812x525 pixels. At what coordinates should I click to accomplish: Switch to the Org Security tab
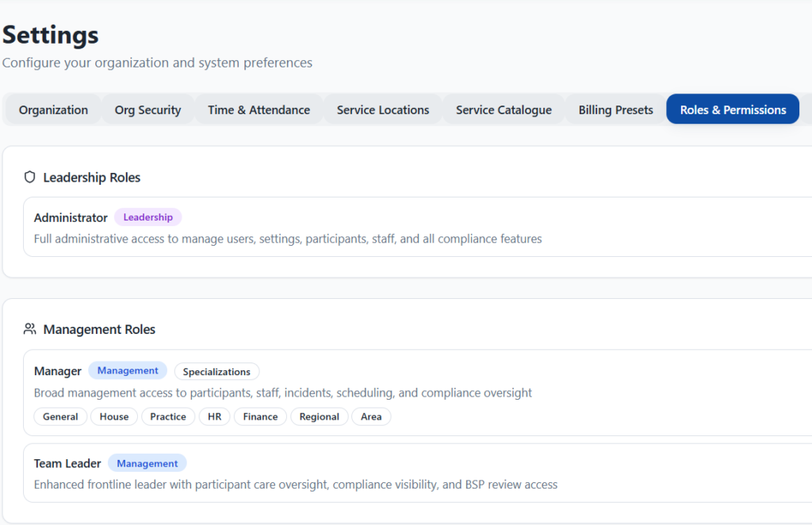click(x=148, y=109)
